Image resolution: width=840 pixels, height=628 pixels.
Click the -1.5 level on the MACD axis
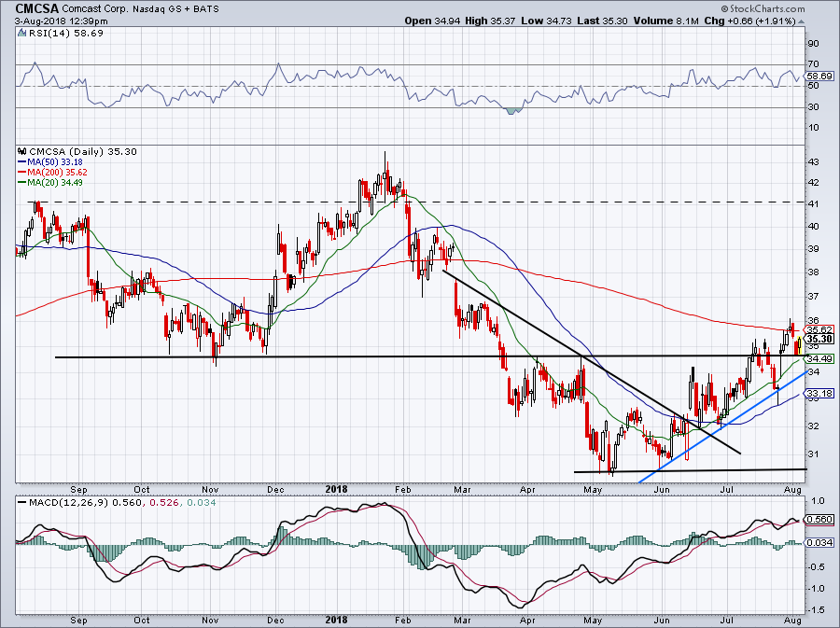click(x=816, y=610)
